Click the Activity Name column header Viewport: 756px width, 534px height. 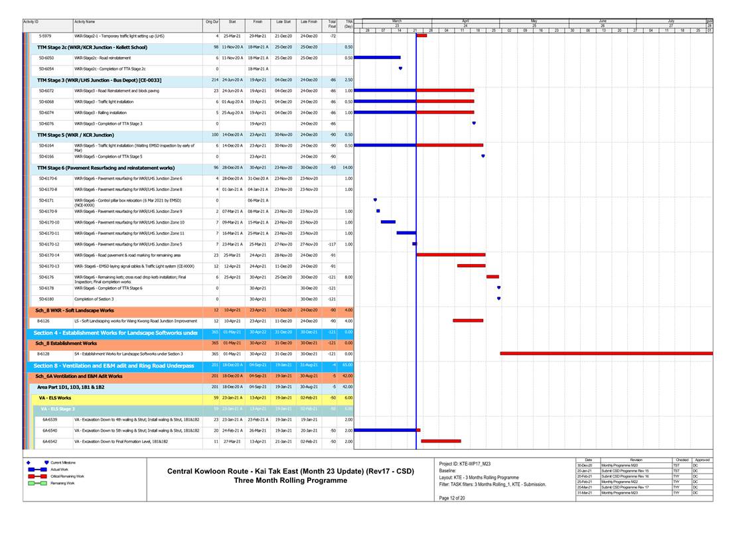(x=84, y=22)
